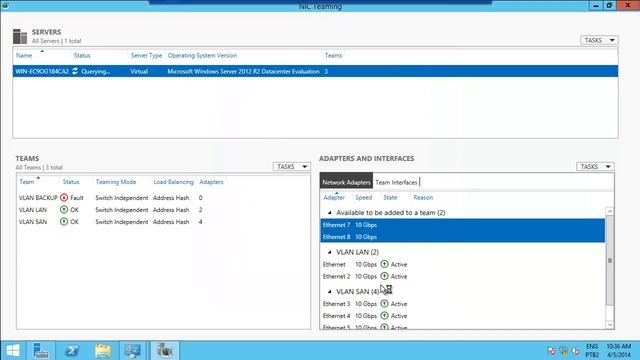Sort servers by Status column
640x360 pixels.
(x=82, y=56)
